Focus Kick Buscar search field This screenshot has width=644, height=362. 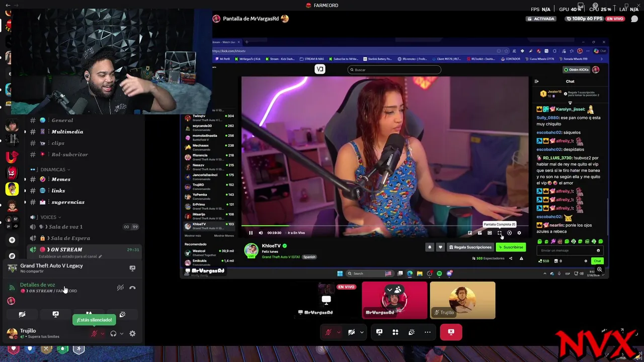(394, 70)
